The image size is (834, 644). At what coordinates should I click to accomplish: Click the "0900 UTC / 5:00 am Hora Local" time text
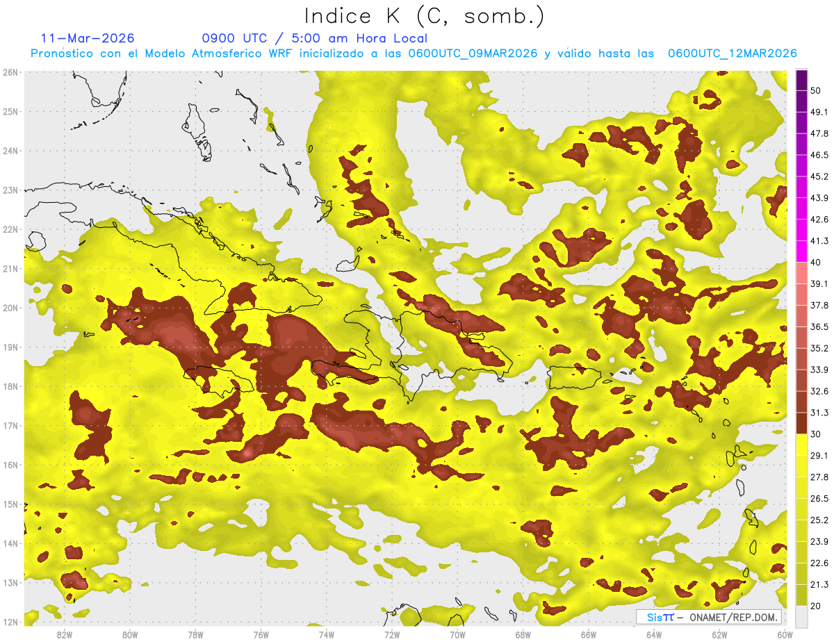314,38
